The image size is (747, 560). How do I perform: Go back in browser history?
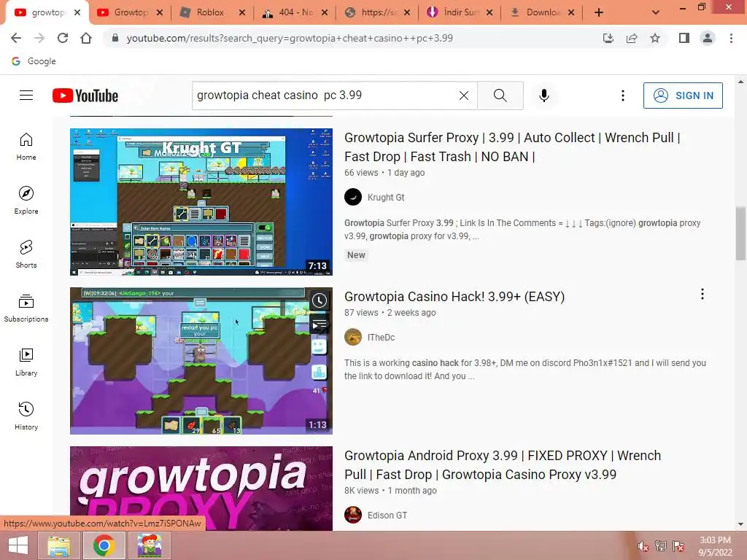16,38
